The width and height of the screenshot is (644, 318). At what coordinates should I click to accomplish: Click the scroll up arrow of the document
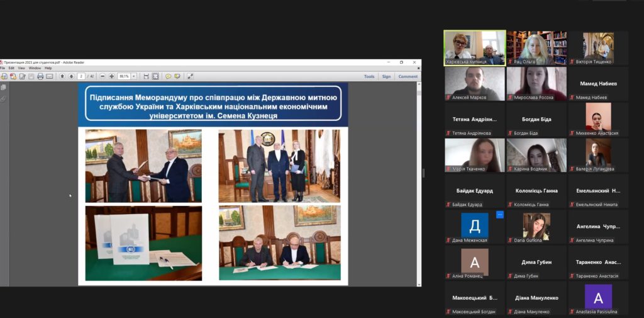[x=419, y=84]
